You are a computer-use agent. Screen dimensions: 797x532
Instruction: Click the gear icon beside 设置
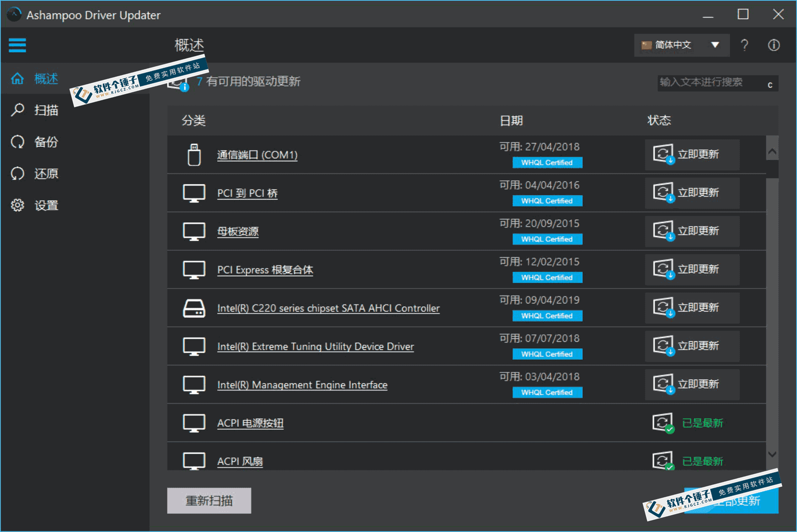17,205
